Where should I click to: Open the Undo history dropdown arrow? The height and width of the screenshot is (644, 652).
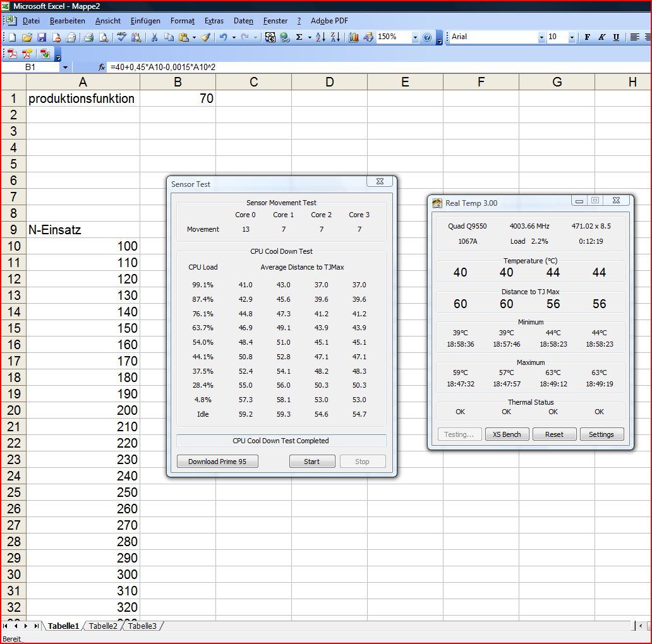tap(234, 38)
